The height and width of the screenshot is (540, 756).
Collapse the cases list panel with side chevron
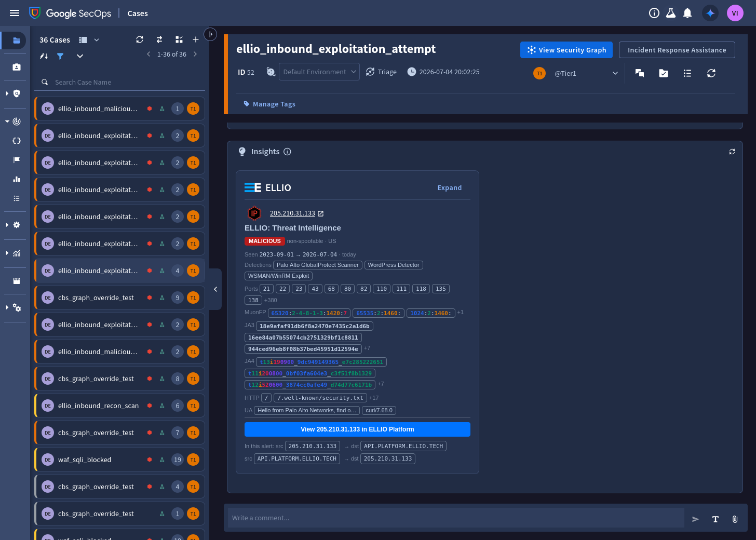pos(215,289)
